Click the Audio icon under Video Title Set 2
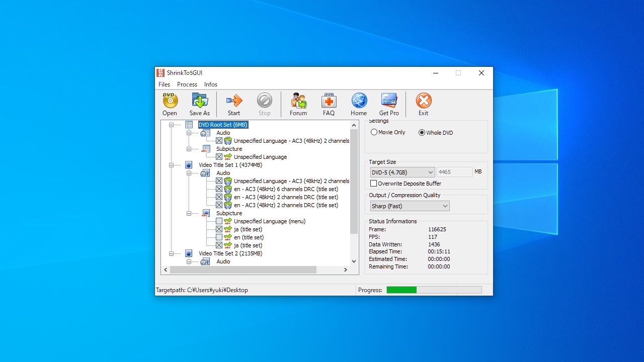Viewport: 644px width, 362px height. 205,261
